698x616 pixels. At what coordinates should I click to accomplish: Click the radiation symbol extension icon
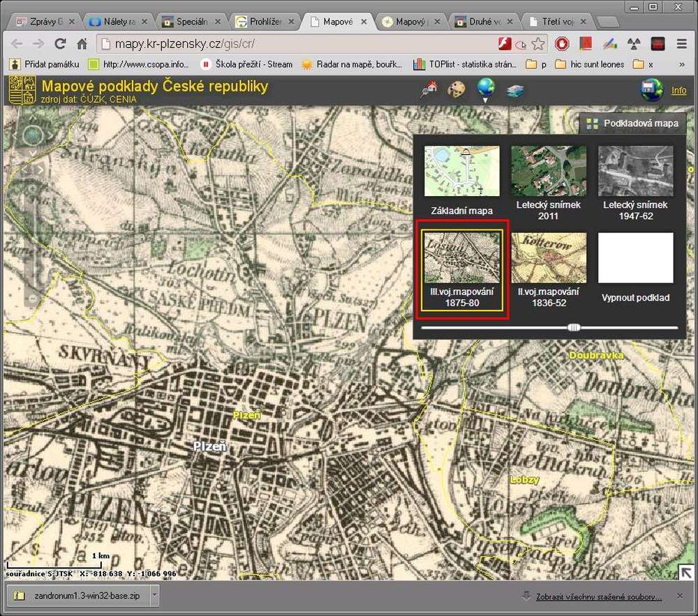coord(634,44)
